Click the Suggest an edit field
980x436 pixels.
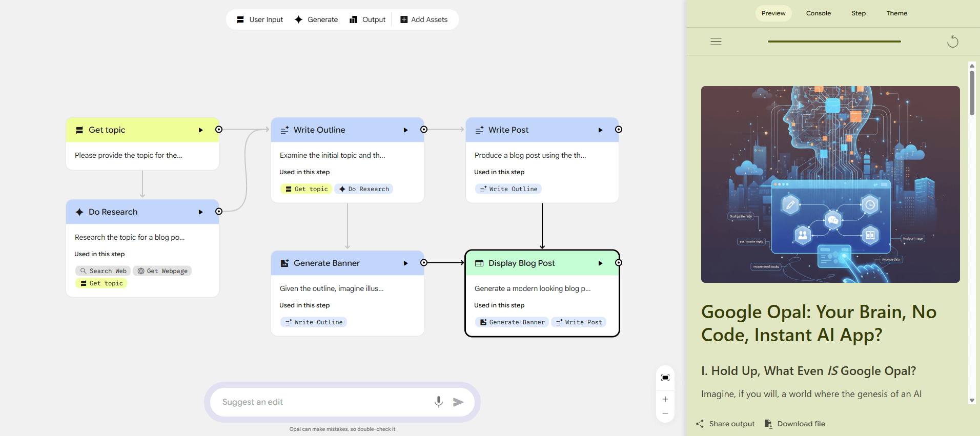(323, 402)
